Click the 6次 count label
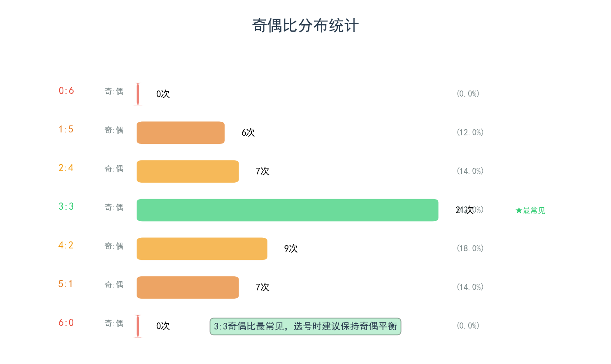611x364 pixels. point(248,132)
